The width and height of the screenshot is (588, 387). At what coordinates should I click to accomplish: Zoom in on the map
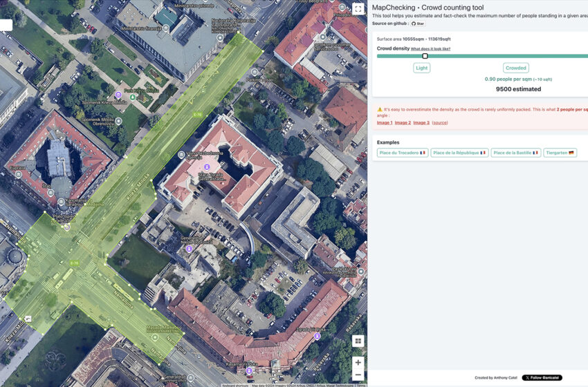coord(358,363)
